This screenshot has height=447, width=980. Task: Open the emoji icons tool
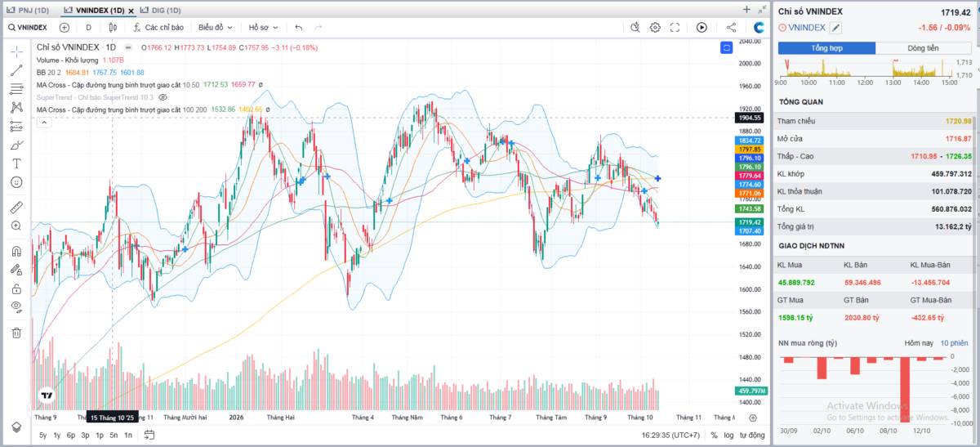[x=16, y=182]
